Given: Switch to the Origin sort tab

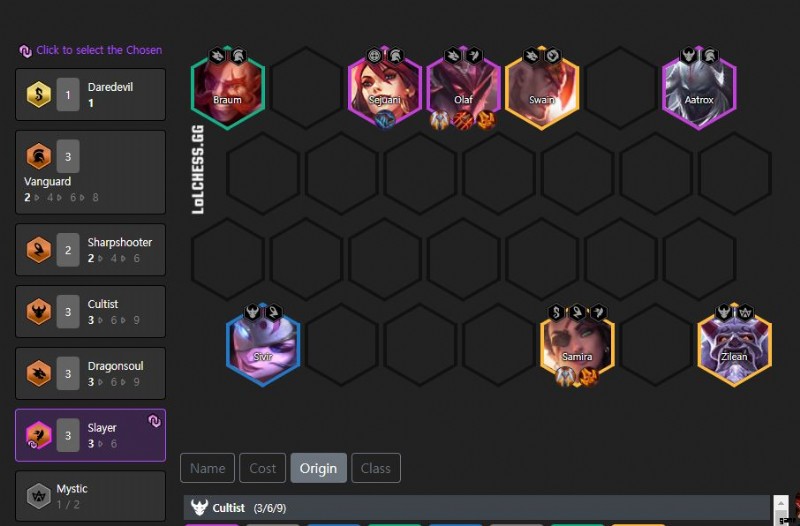Looking at the screenshot, I should pos(318,468).
